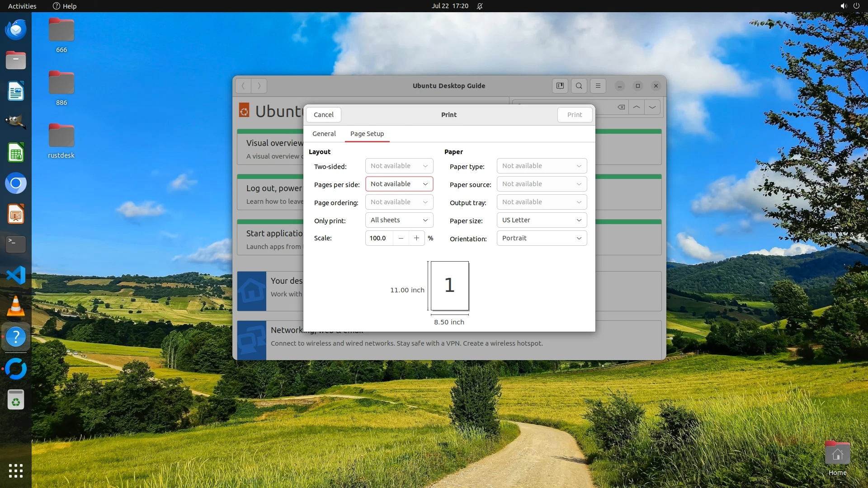The image size is (868, 488).
Task: Click into the Scale value field
Action: click(379, 238)
